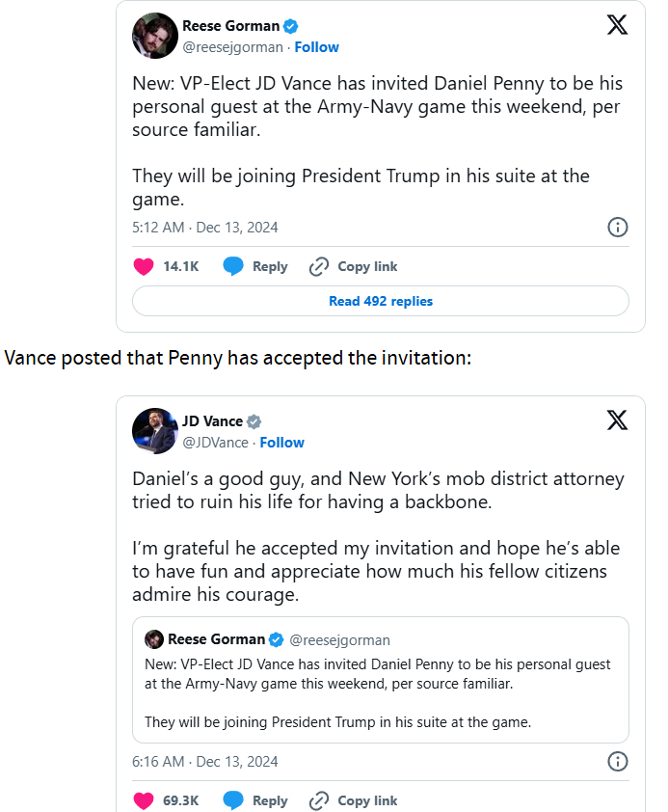Click the info icon on Reese Gorman's tweet

[618, 228]
